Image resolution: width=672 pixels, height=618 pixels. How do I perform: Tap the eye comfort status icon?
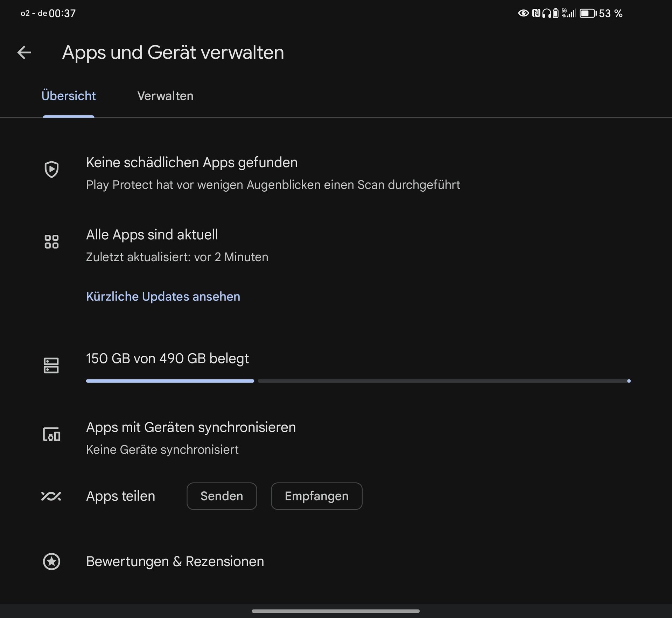click(523, 13)
